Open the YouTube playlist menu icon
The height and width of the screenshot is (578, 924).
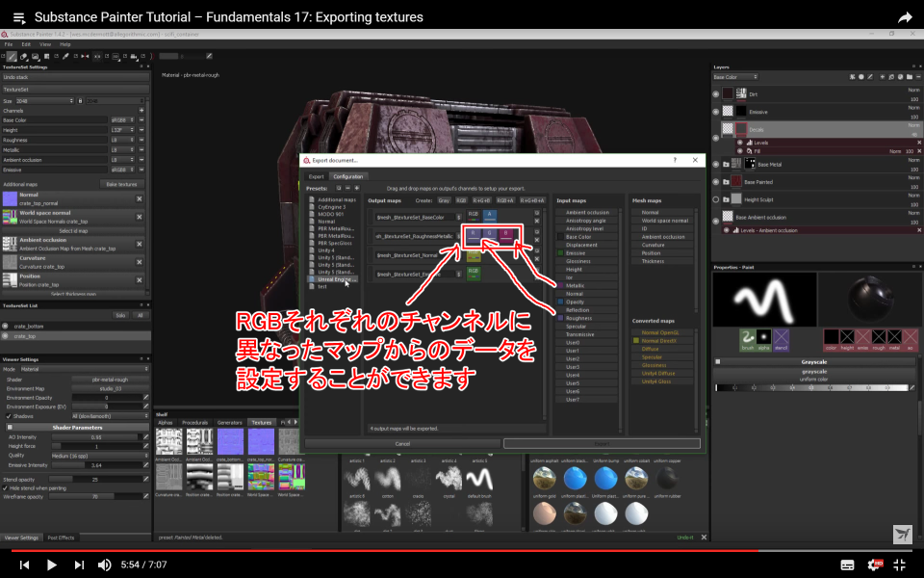[x=19, y=17]
